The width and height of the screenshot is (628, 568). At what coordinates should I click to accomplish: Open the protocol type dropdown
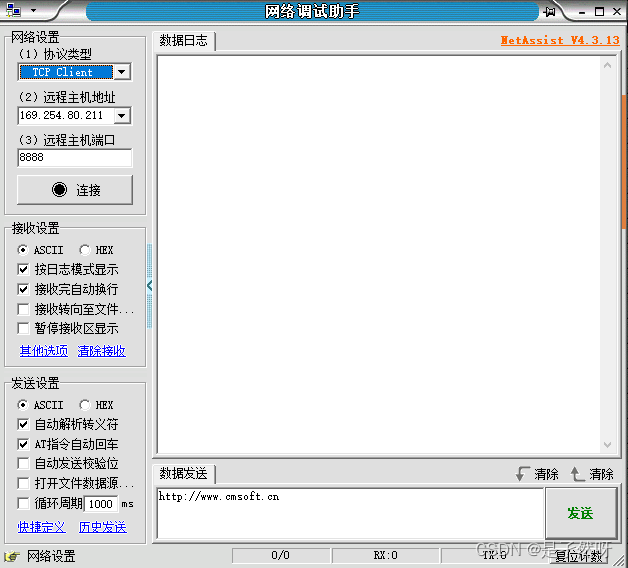(x=122, y=72)
